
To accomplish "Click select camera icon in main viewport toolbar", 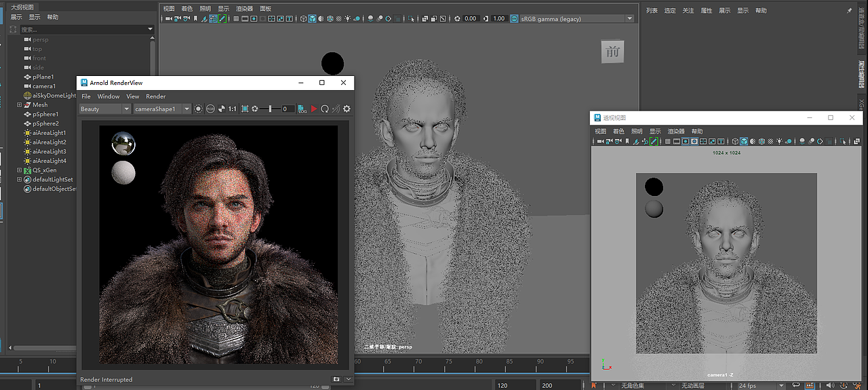I will click(169, 18).
